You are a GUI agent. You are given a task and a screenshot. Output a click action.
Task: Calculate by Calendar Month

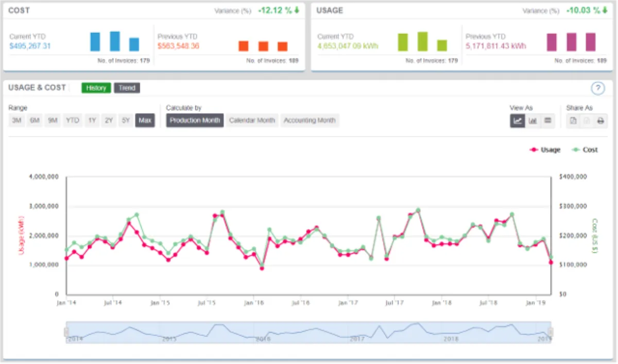pyautogui.click(x=252, y=120)
